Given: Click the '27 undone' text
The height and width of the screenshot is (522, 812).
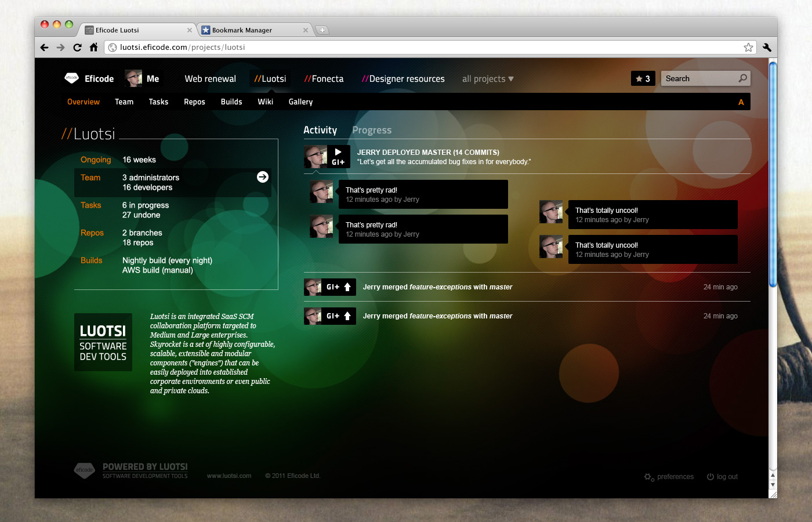Looking at the screenshot, I should (x=142, y=215).
